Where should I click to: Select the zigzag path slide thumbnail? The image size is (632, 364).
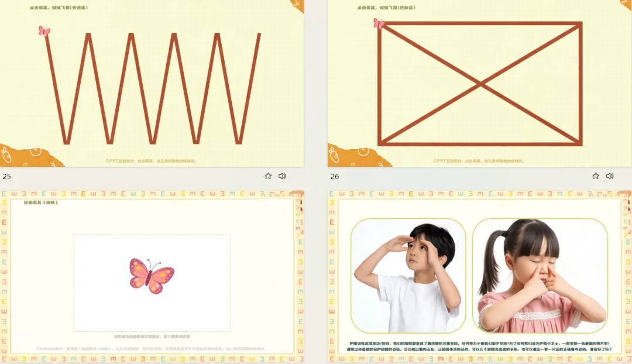point(152,84)
